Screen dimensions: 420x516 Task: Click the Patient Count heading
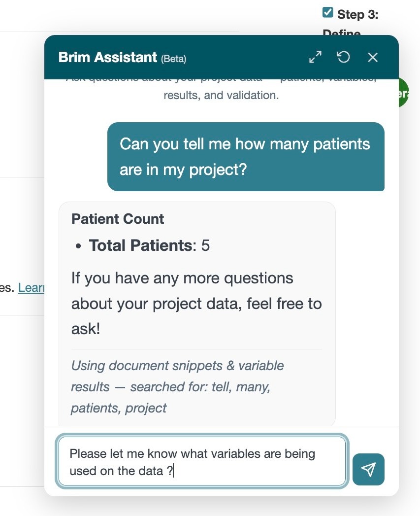coord(118,219)
